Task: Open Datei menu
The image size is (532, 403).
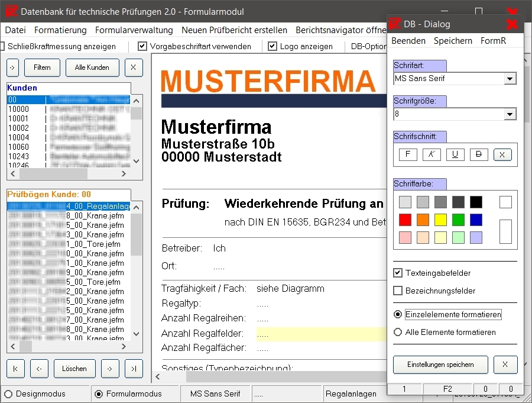Action: 15,30
